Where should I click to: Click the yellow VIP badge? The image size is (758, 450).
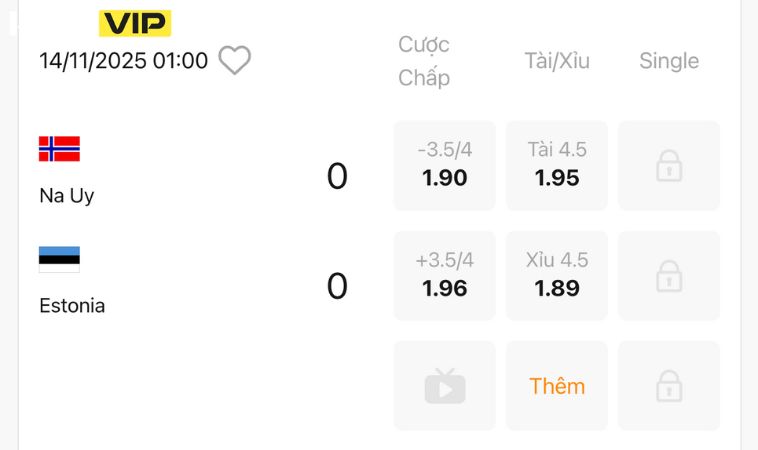tap(135, 23)
